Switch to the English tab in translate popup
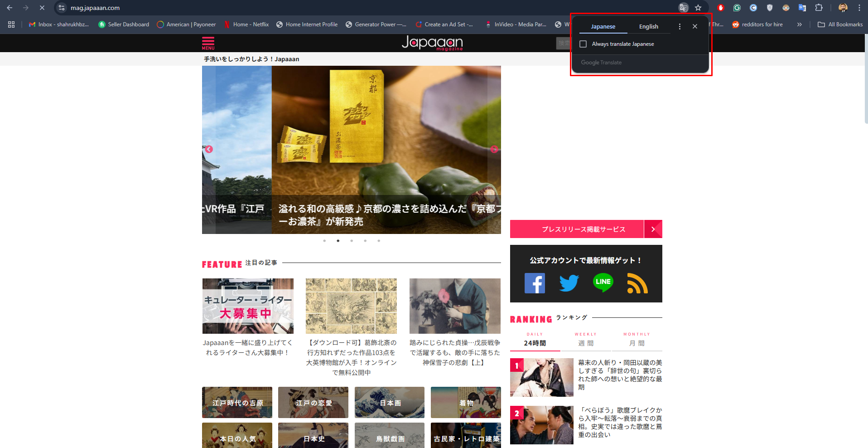The image size is (868, 448). pyautogui.click(x=648, y=26)
